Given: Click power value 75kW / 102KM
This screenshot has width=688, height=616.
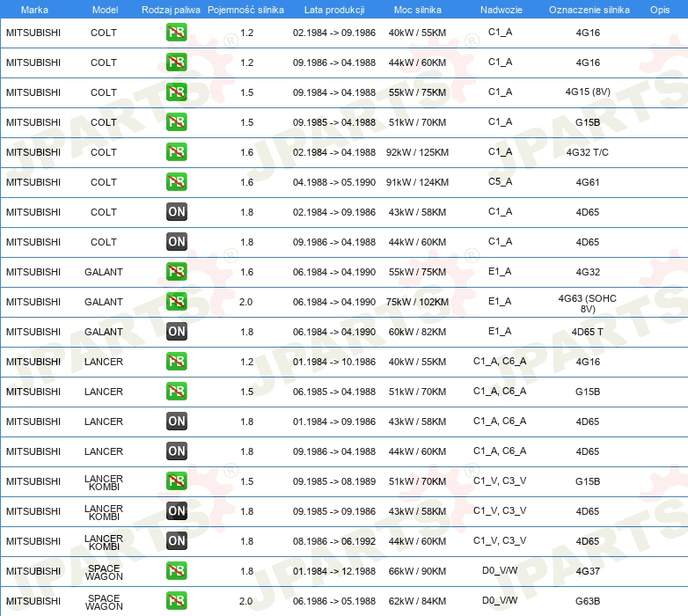Looking at the screenshot, I should [x=417, y=302].
